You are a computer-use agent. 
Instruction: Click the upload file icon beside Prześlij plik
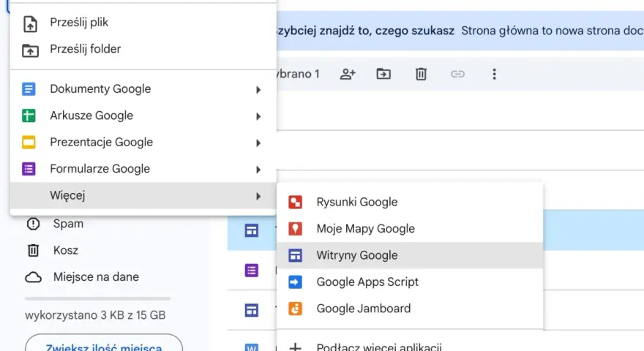click(x=30, y=24)
